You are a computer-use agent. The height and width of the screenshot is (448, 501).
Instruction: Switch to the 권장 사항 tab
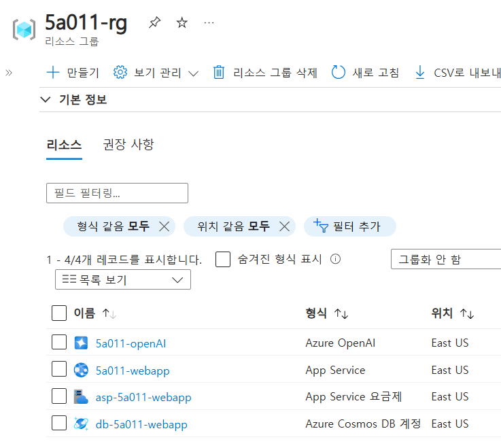click(128, 145)
